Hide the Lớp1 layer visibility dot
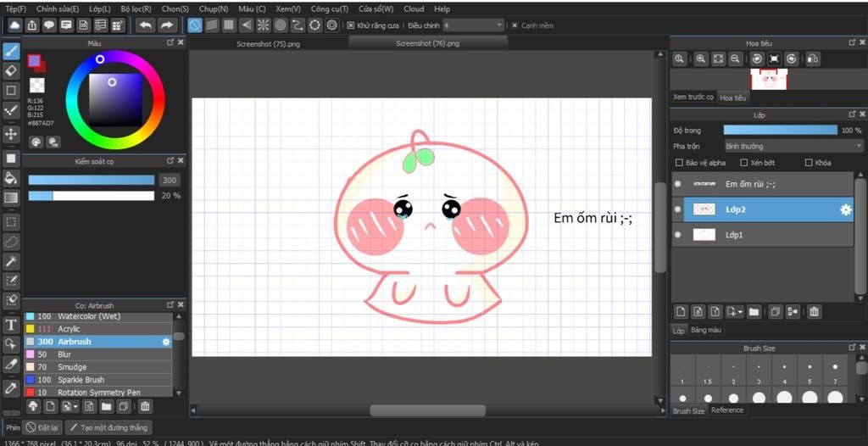The image size is (868, 446). click(677, 235)
